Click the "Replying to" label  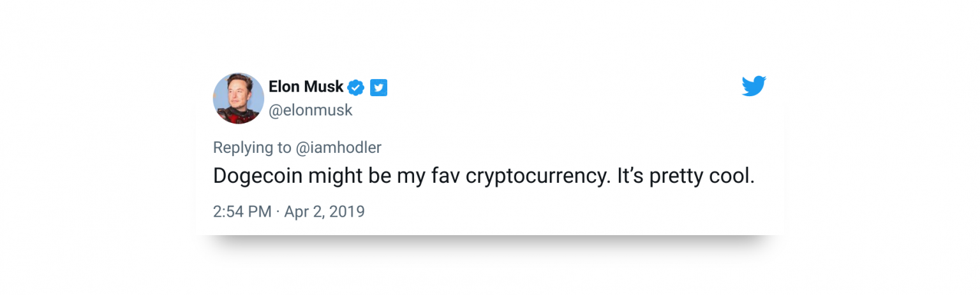(x=252, y=148)
